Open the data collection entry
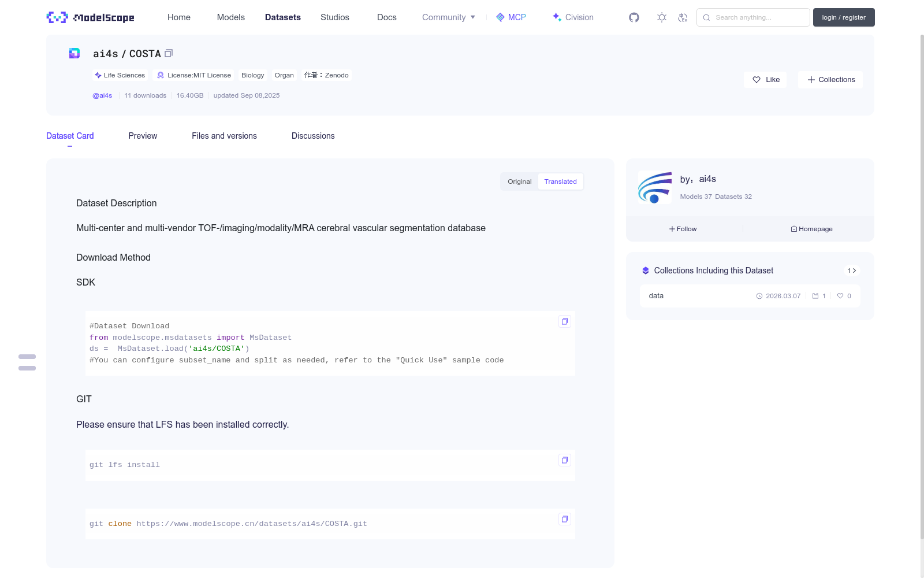 tap(750, 296)
